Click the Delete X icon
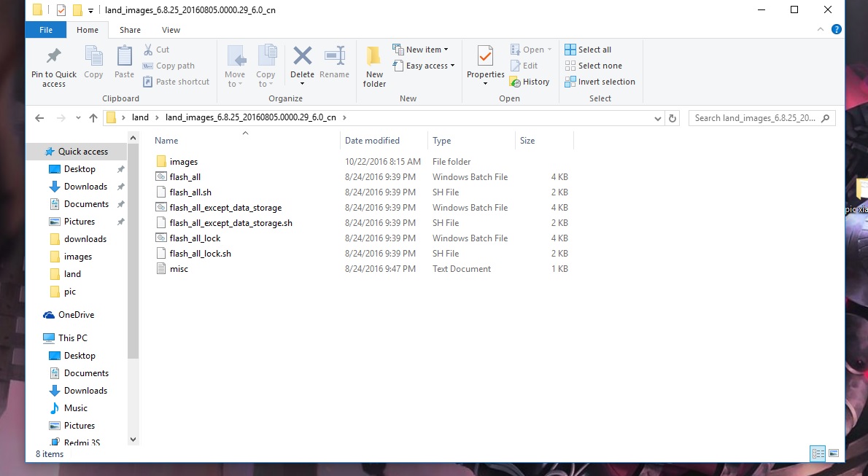Image resolution: width=868 pixels, height=476 pixels. 302,55
